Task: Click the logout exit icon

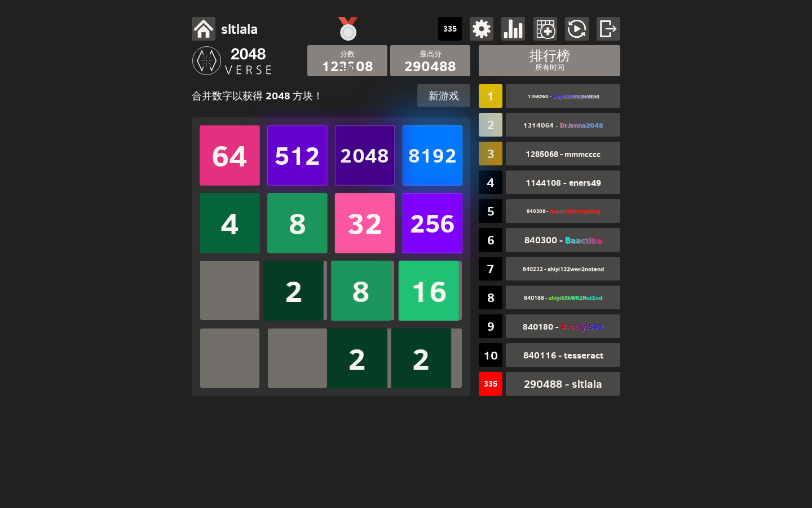Action: tap(608, 29)
